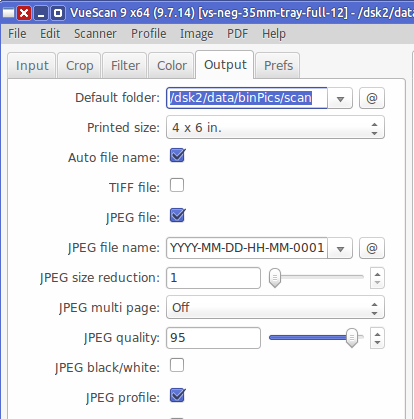The width and height of the screenshot is (414, 419).
Task: Click the @ button beside Default folder
Action: [x=372, y=98]
